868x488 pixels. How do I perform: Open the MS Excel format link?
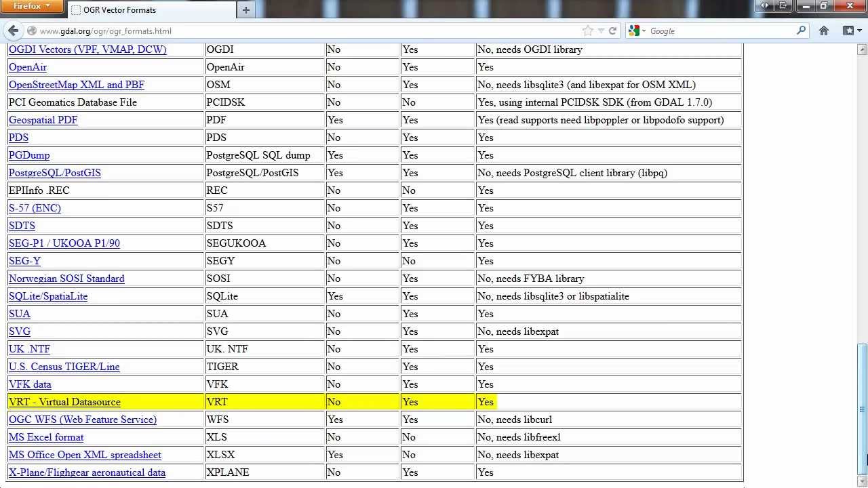point(46,437)
